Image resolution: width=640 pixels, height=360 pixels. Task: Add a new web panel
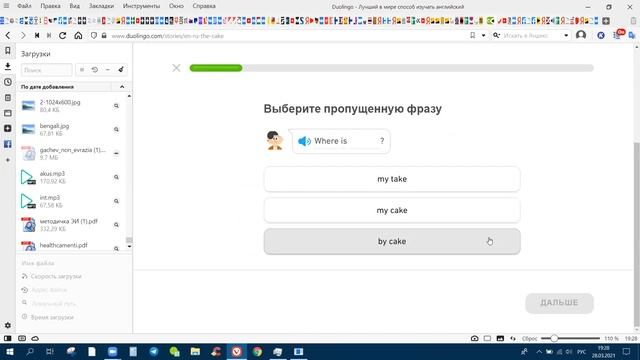tap(7, 160)
